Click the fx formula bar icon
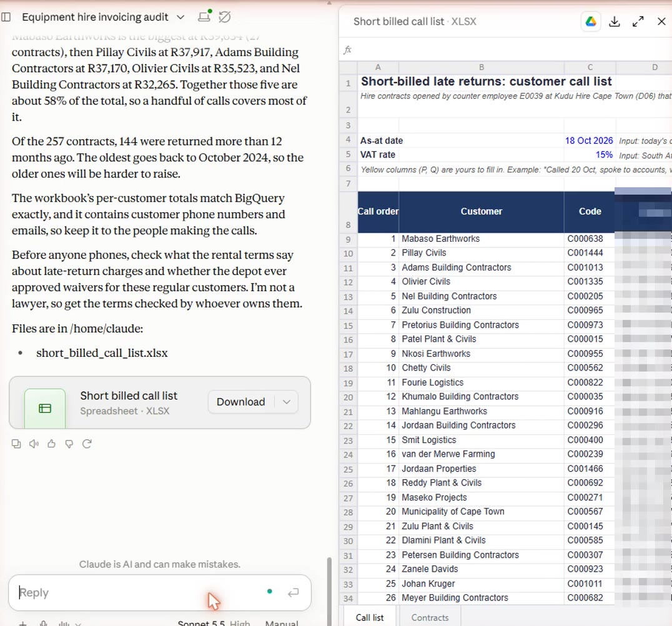The width and height of the screenshot is (672, 626). click(348, 50)
